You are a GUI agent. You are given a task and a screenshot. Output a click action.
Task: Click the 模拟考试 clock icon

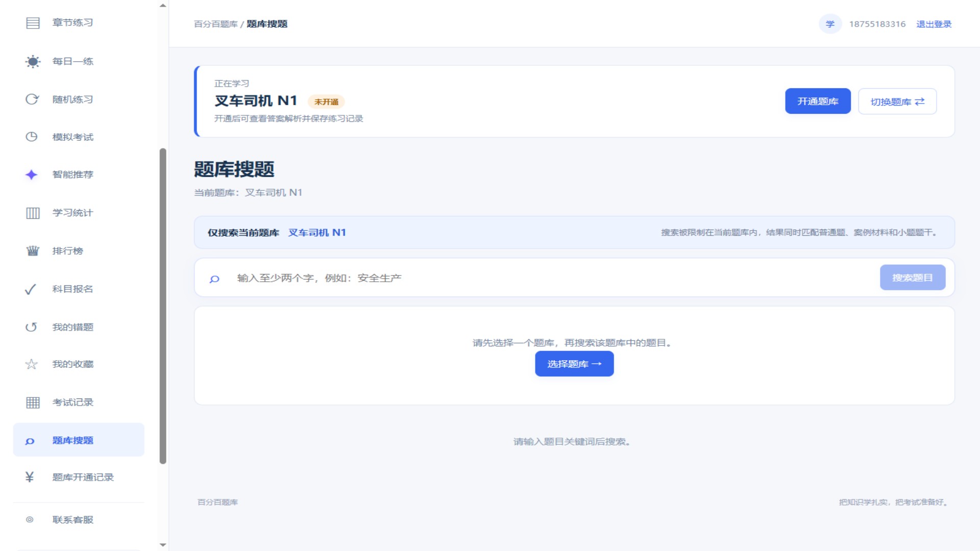tap(32, 137)
